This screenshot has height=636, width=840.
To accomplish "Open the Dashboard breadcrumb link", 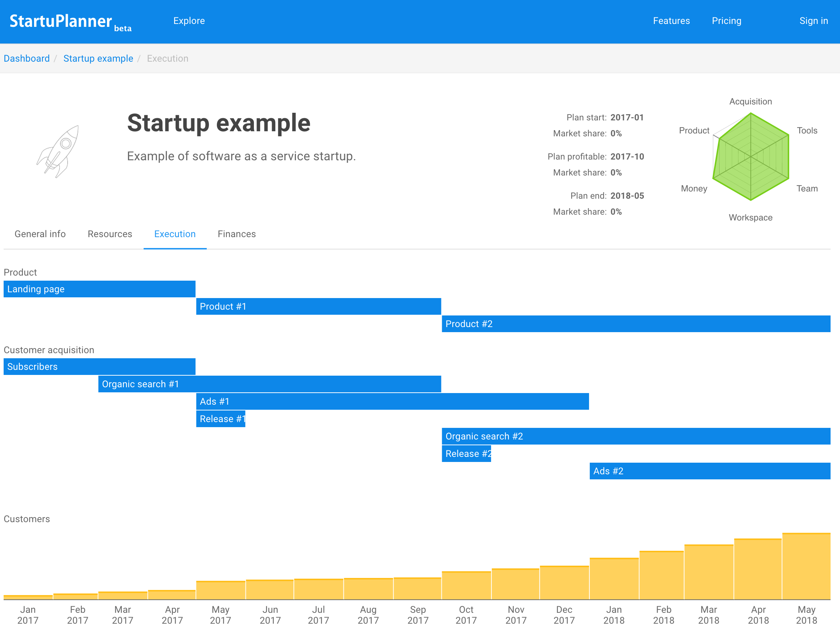I will tap(26, 58).
